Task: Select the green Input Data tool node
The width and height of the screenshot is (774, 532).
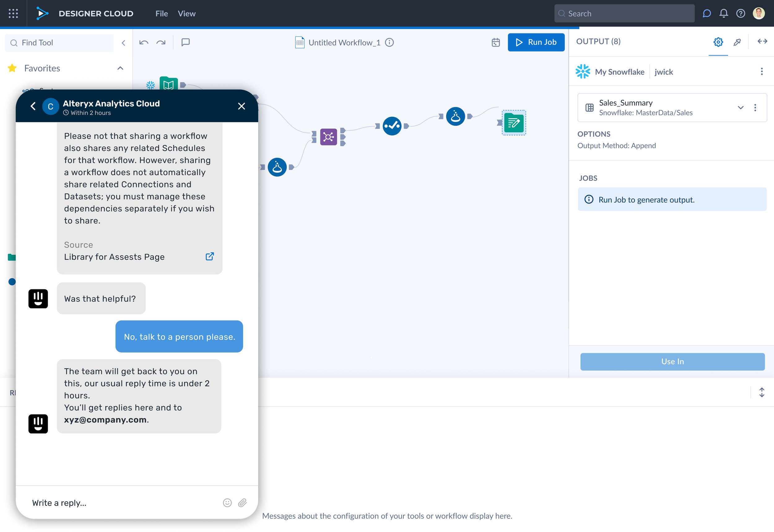Action: coord(168,84)
